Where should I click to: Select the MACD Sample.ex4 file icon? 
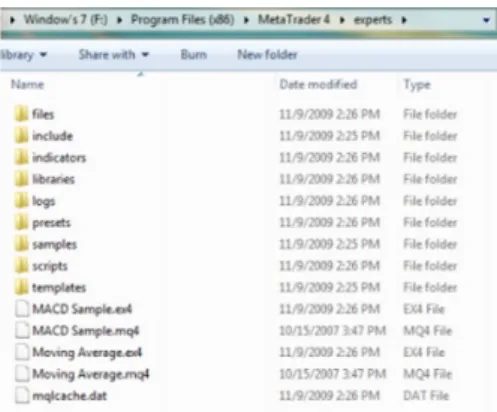(x=22, y=309)
